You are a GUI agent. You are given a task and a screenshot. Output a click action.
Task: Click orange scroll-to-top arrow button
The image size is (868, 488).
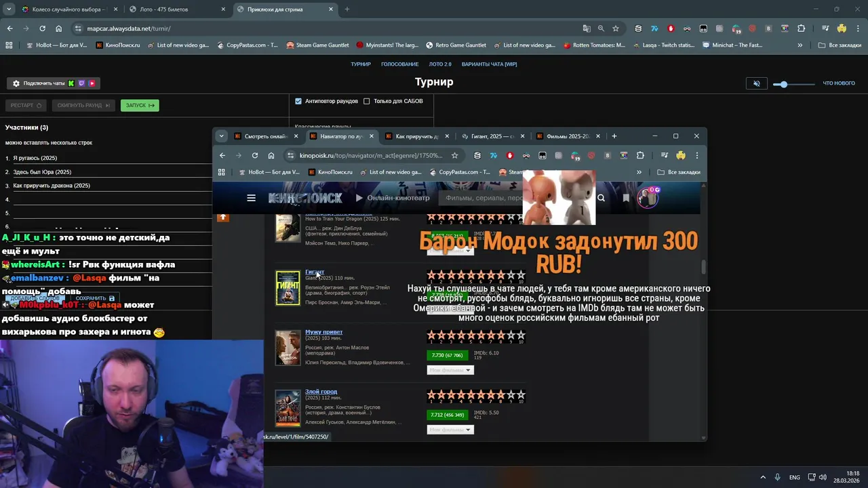223,217
